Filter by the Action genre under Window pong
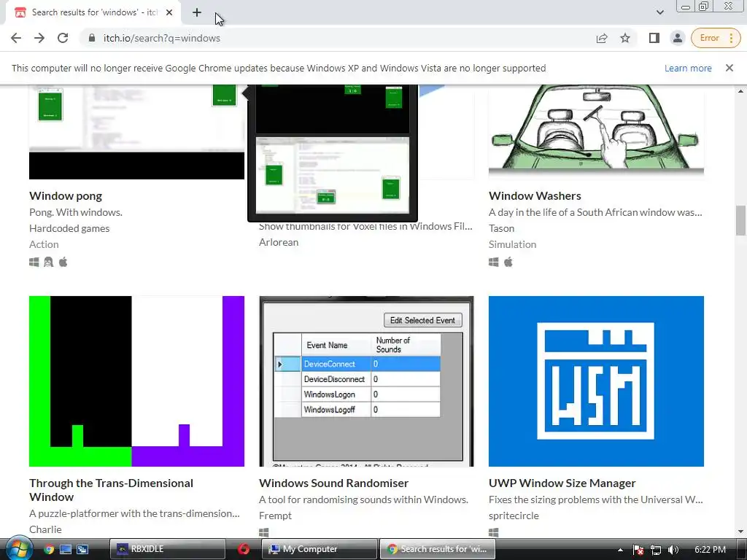 (x=44, y=244)
